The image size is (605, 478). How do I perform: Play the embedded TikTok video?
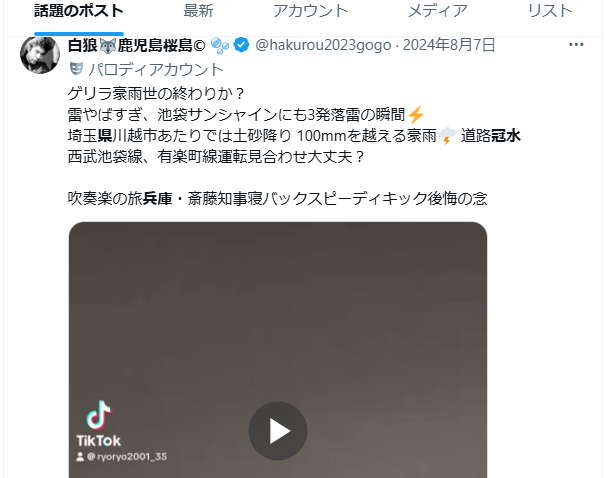[278, 431]
